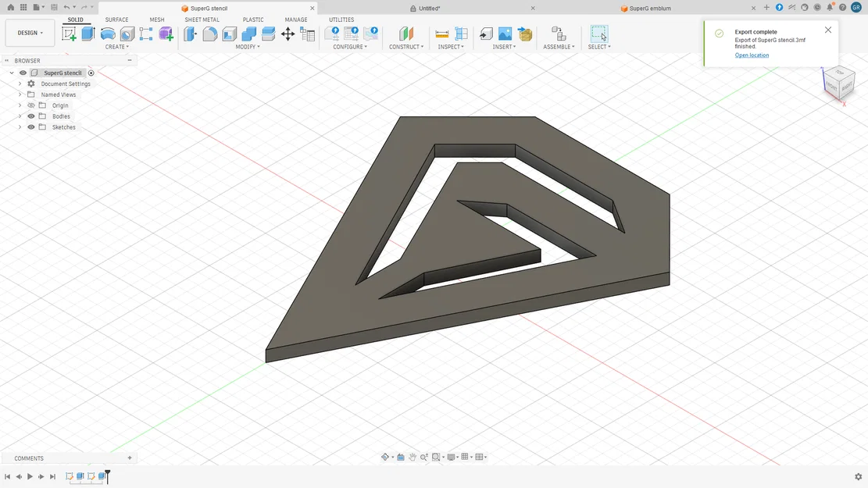Screen dimensions: 868x488
Task: Open the Change Parameters table icon
Action: [307, 34]
